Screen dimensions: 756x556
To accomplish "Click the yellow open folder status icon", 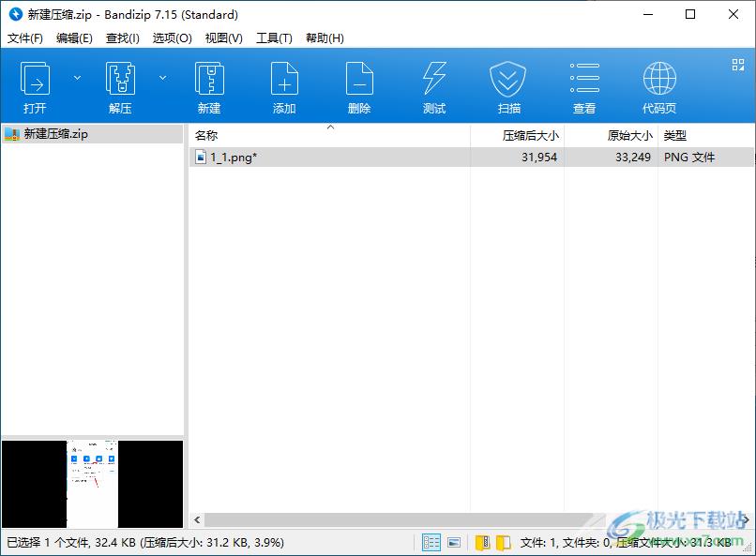I will point(503,543).
